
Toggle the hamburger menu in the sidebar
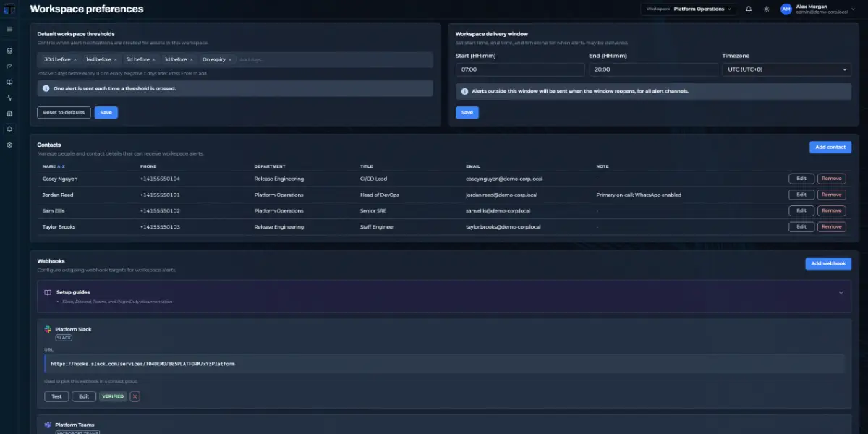[x=9, y=29]
